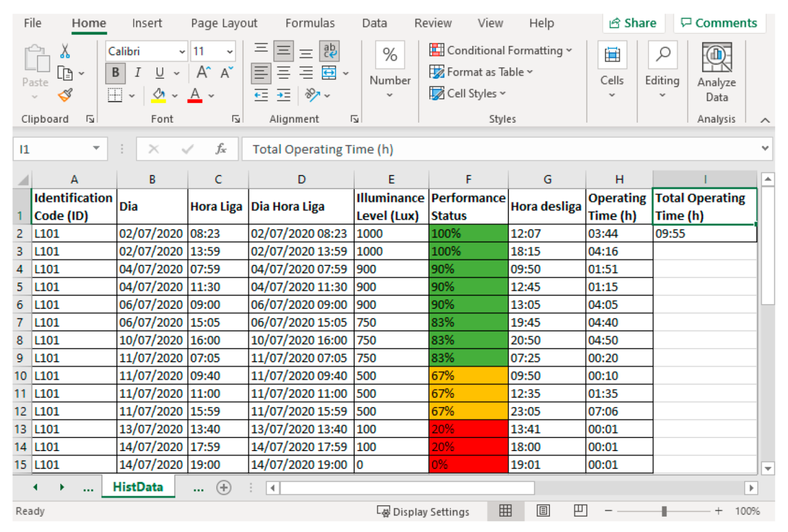The height and width of the screenshot is (532, 788).
Task: Click the Wrap Text icon
Action: pyautogui.click(x=329, y=51)
